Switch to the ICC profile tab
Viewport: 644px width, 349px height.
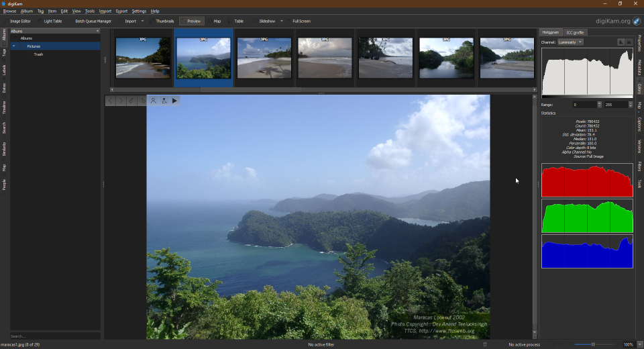click(x=575, y=32)
